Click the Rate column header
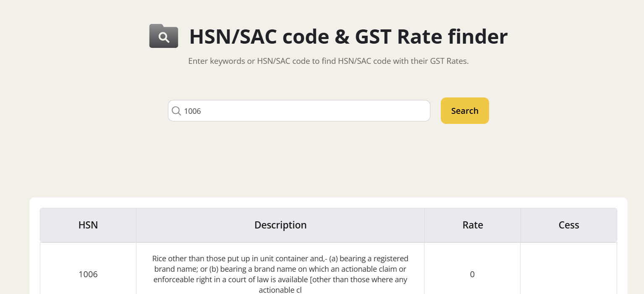Screen dimensions: 644x294 473,225
